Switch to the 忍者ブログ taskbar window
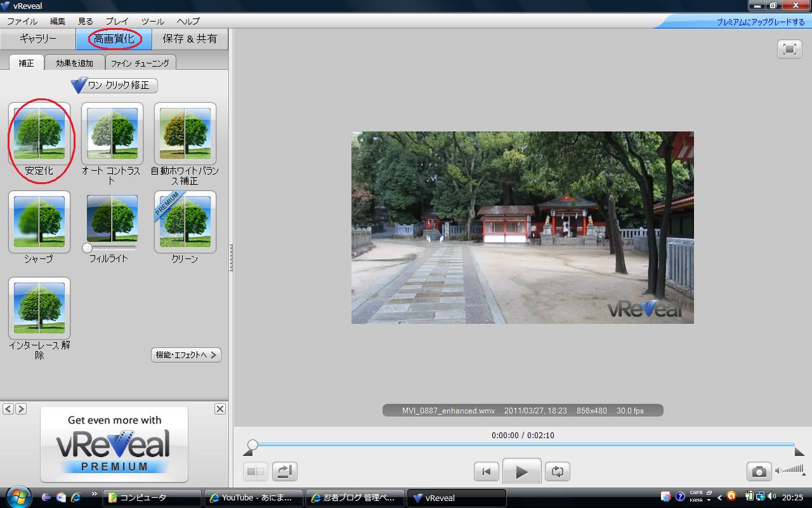 pos(355,498)
